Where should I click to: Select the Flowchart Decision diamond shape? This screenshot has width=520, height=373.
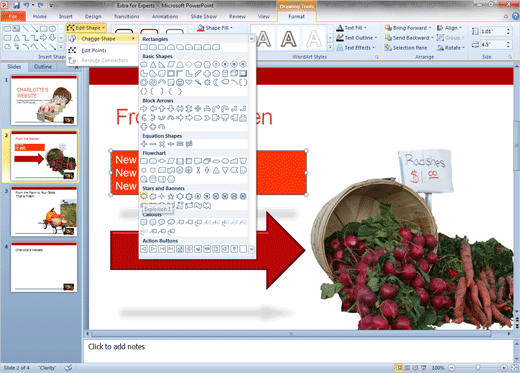coord(162,161)
